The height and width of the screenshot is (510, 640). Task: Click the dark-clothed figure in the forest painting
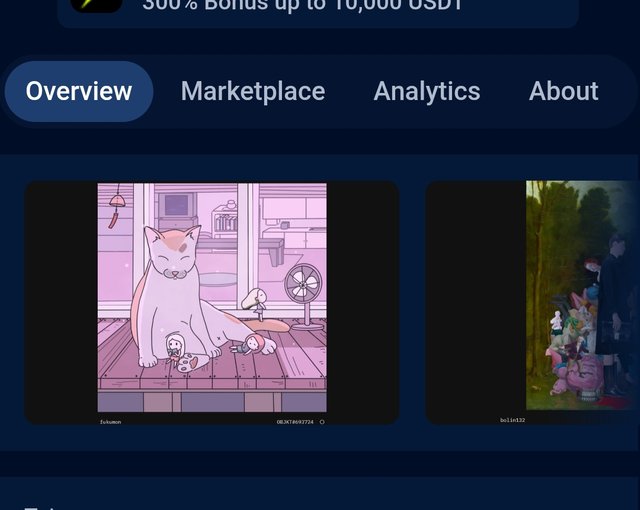click(x=616, y=312)
